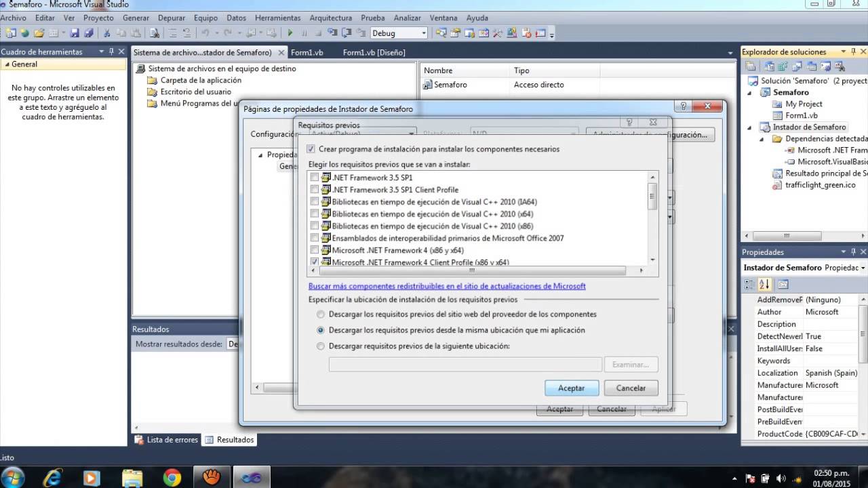This screenshot has width=868, height=488.
Task: Pin the Solution Explorer panel
Action: 853,52
